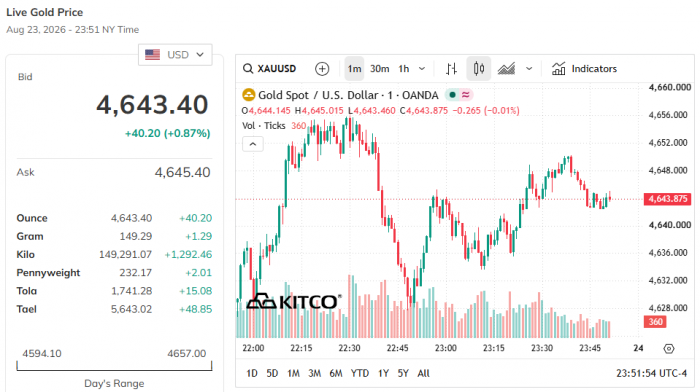Click the red 360 volume label

coord(655,321)
